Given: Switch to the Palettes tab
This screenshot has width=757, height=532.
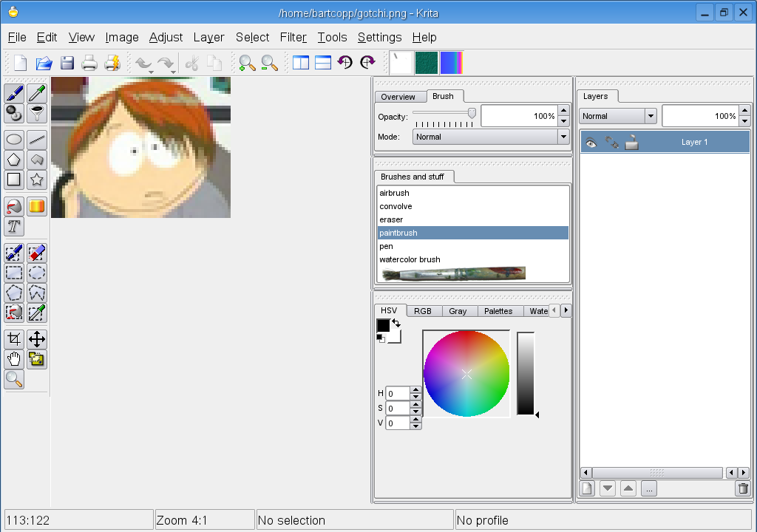Looking at the screenshot, I should (x=498, y=311).
